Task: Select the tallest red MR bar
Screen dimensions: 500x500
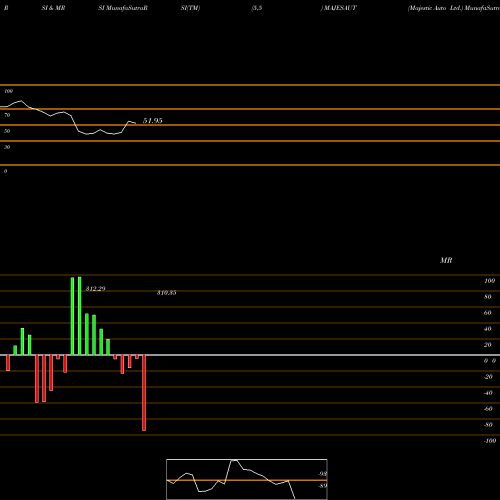Action: pyautogui.click(x=144, y=393)
